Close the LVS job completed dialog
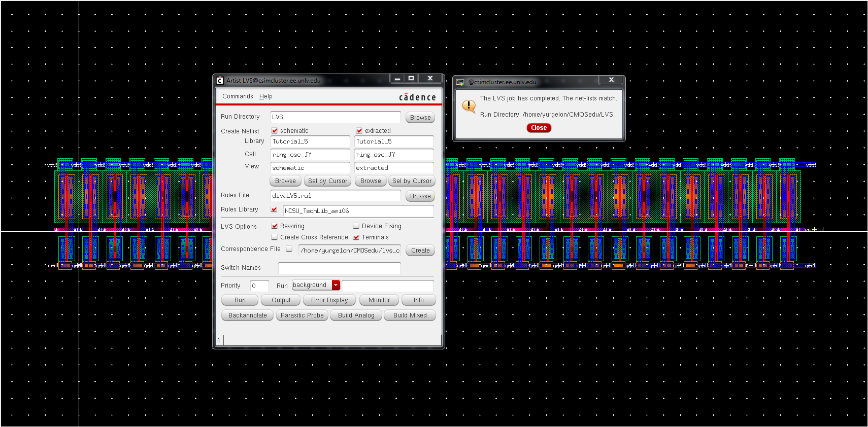Viewport: 868px width, 427px height. pyautogui.click(x=539, y=128)
